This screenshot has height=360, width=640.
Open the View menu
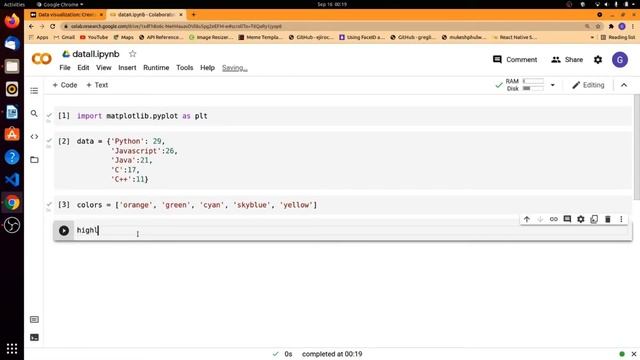(104, 68)
